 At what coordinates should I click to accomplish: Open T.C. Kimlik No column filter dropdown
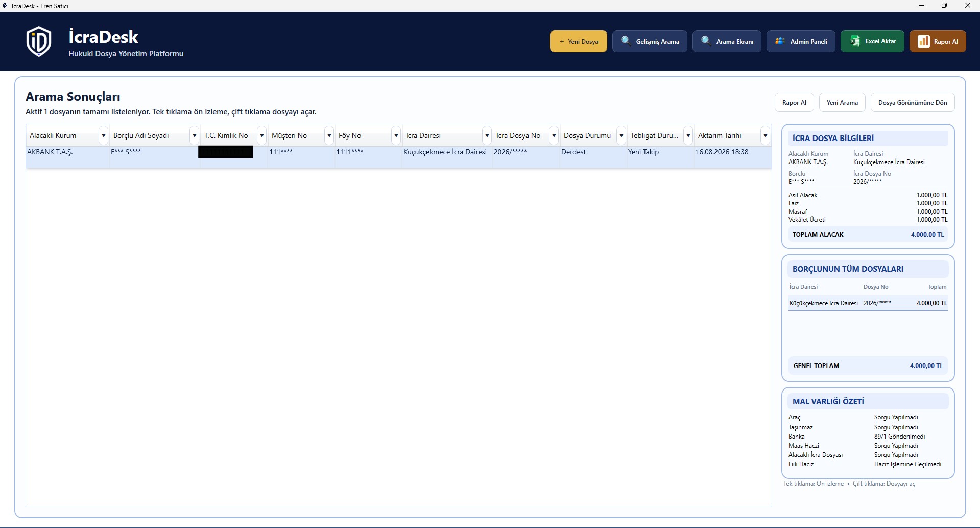pyautogui.click(x=261, y=135)
